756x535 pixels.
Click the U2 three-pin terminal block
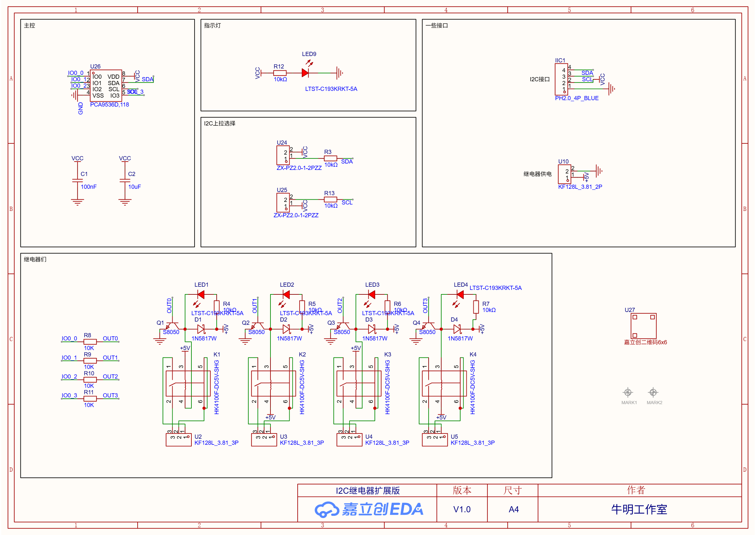click(179, 439)
